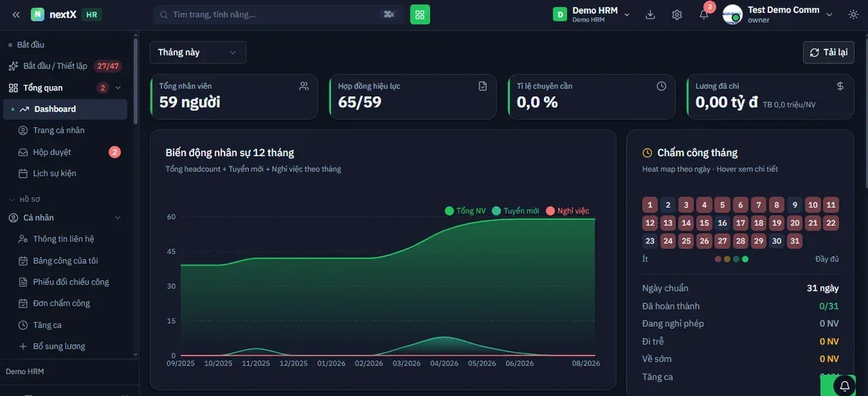Select day 31 in attendance heat map
This screenshot has height=396, width=868.
[795, 241]
